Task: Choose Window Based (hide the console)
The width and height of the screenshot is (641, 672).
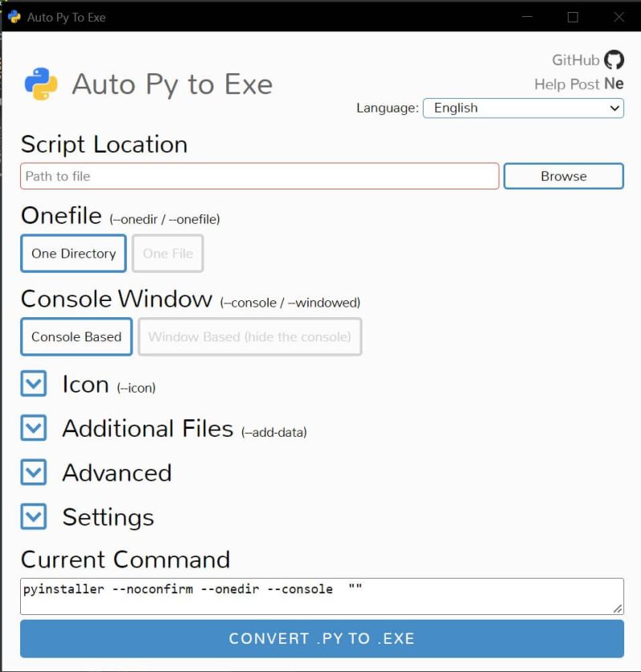Action: point(250,337)
